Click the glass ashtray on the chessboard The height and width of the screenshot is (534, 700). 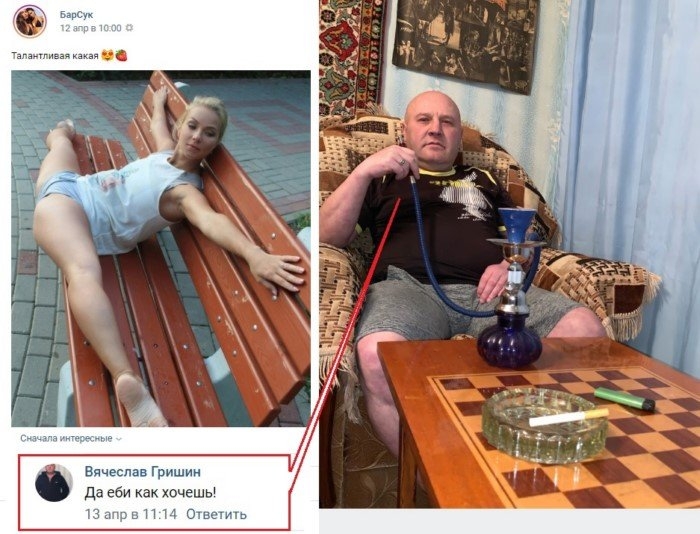point(545,425)
